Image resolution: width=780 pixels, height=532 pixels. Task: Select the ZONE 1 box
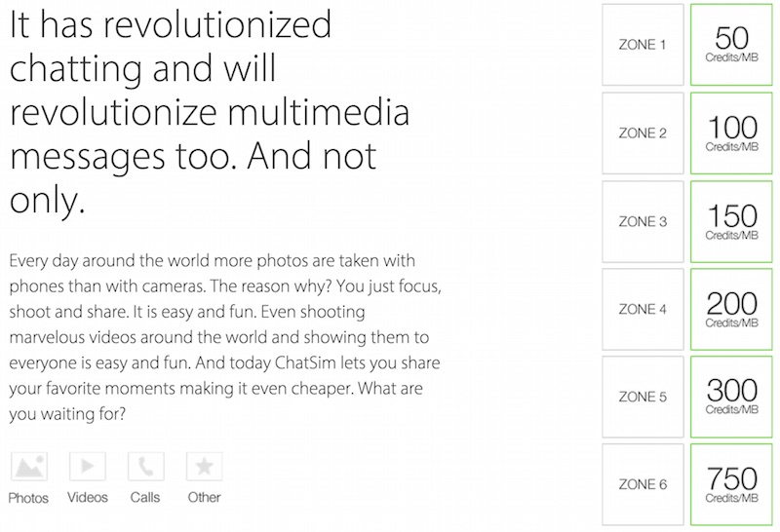[x=643, y=45]
